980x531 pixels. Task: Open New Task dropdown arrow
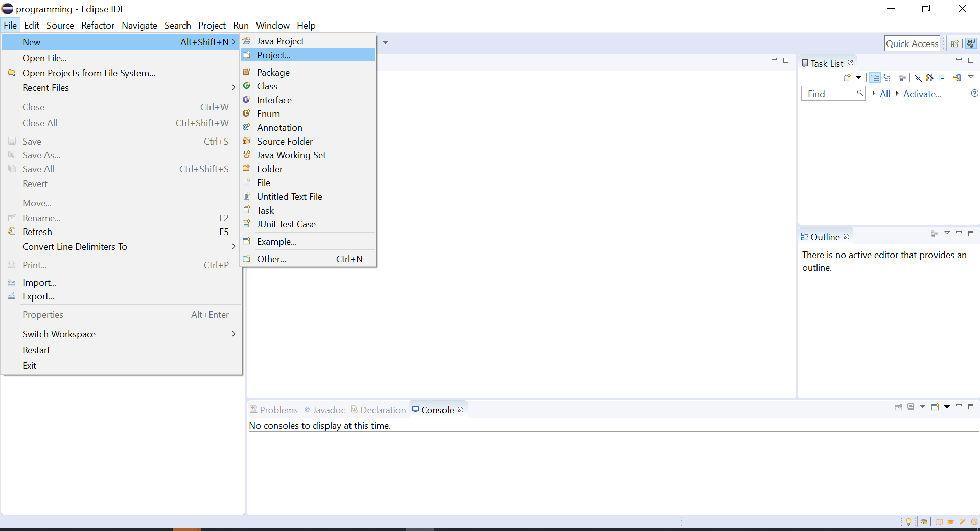(859, 78)
